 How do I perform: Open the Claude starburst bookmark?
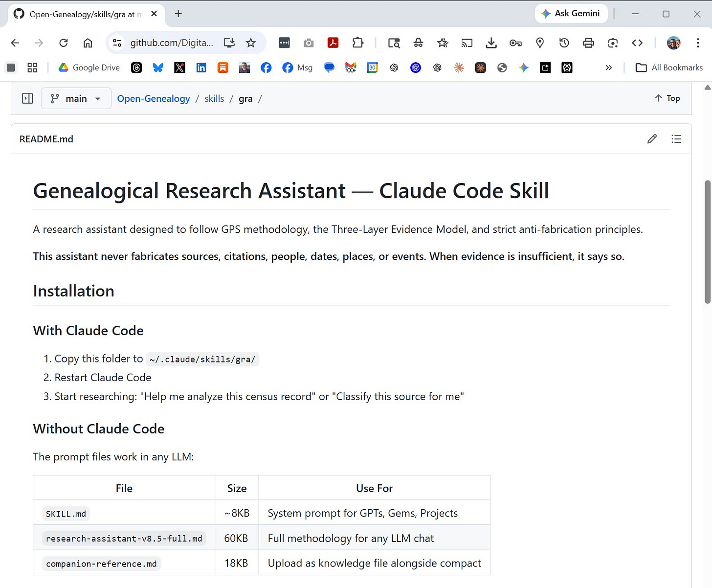click(x=459, y=68)
